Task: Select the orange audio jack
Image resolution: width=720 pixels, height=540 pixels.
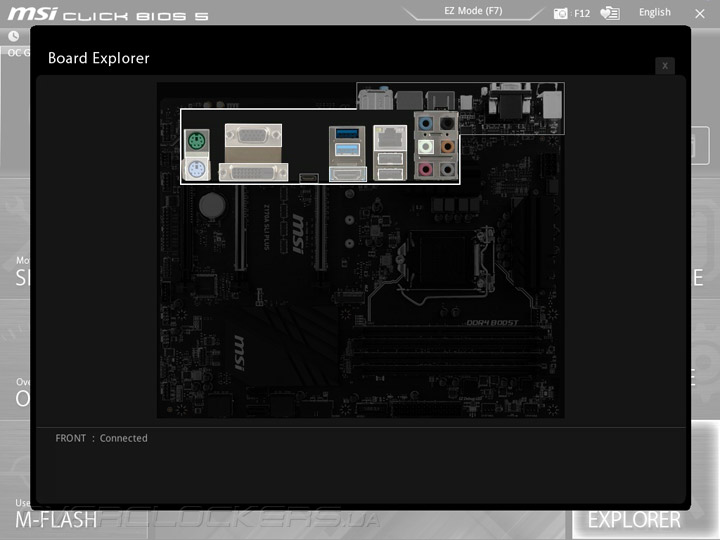Action: tap(447, 147)
